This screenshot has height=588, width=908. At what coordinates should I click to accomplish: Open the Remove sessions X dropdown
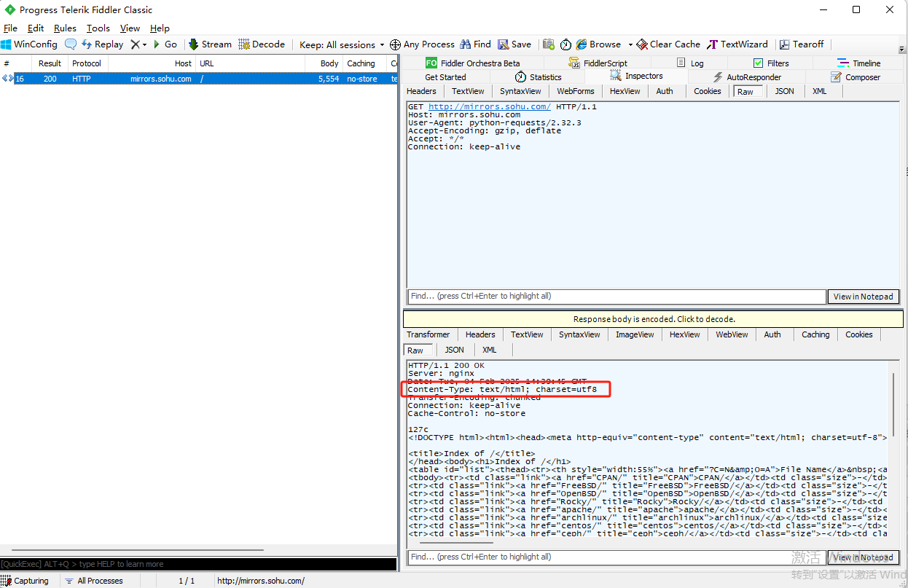pos(138,44)
